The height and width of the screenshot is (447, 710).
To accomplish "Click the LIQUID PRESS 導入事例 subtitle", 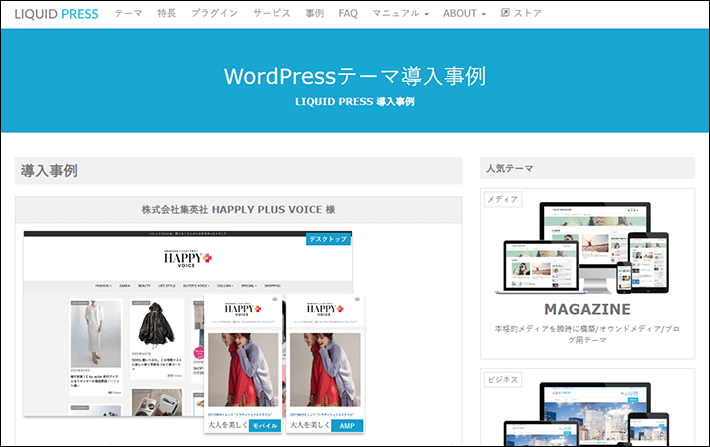I will [x=355, y=101].
